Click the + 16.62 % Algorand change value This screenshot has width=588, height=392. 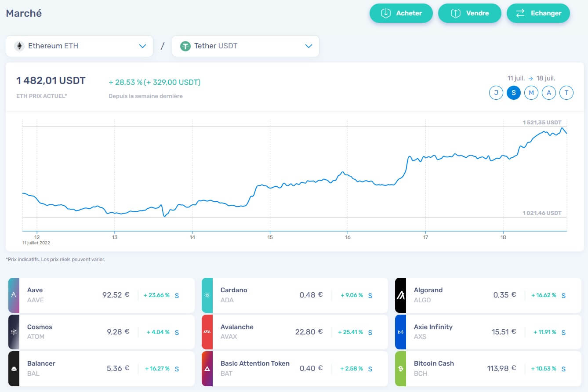(x=544, y=295)
